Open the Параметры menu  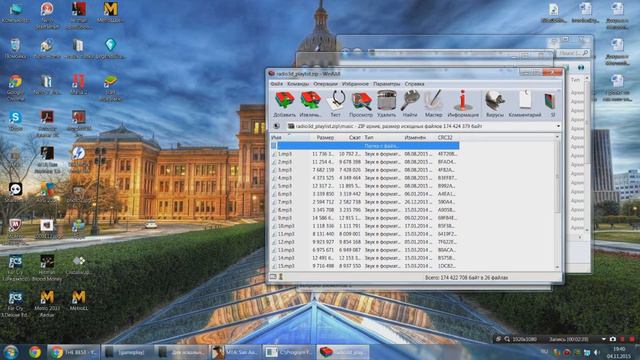387,84
